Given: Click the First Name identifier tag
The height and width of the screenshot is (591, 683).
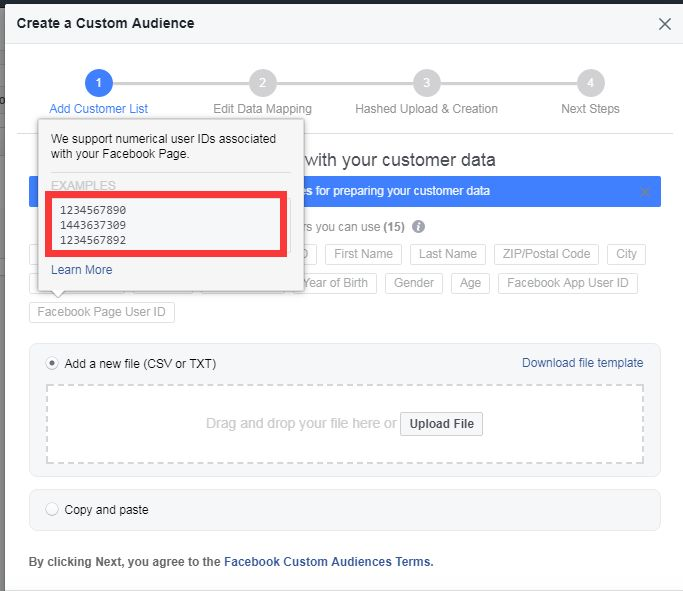Looking at the screenshot, I should point(363,254).
